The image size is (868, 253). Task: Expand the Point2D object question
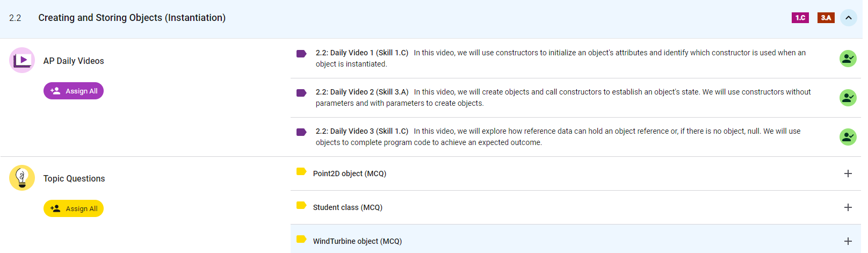coord(848,174)
